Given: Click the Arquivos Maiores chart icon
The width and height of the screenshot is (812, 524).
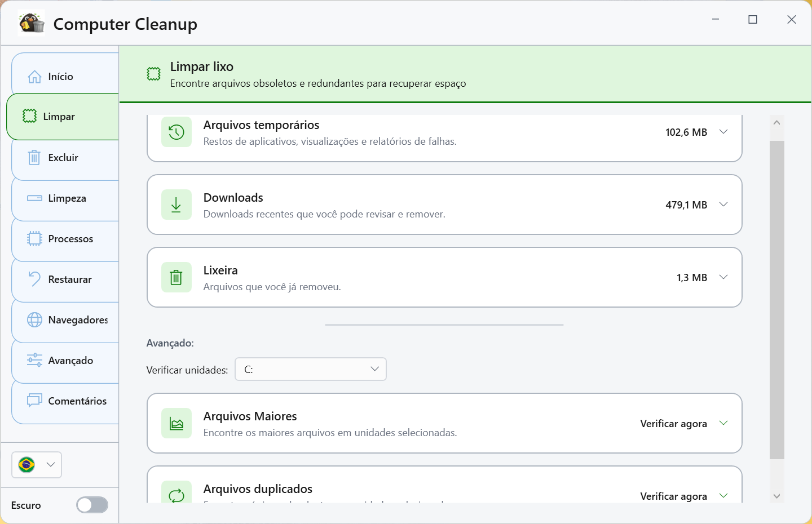Looking at the screenshot, I should (x=176, y=423).
